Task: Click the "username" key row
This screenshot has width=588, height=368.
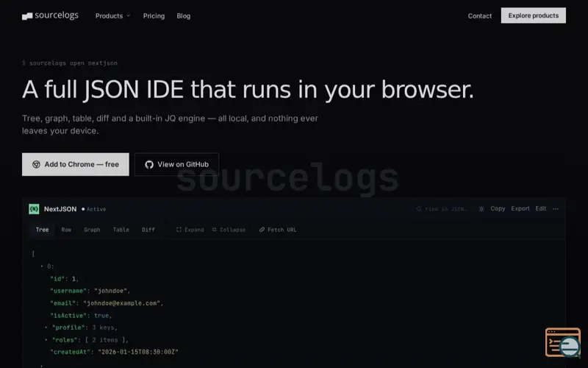Action: pos(90,291)
